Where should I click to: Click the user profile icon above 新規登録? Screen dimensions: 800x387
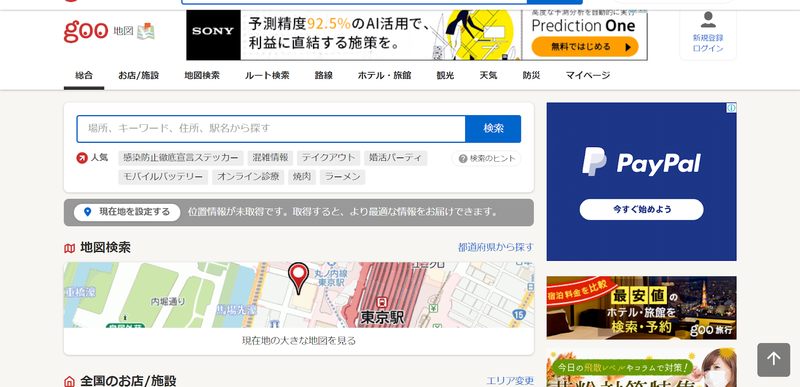click(708, 20)
